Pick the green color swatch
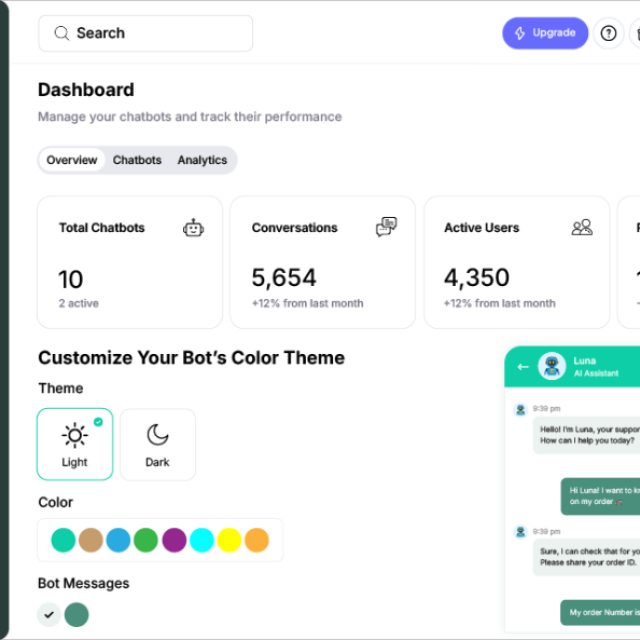This screenshot has height=640, width=640. [x=146, y=540]
